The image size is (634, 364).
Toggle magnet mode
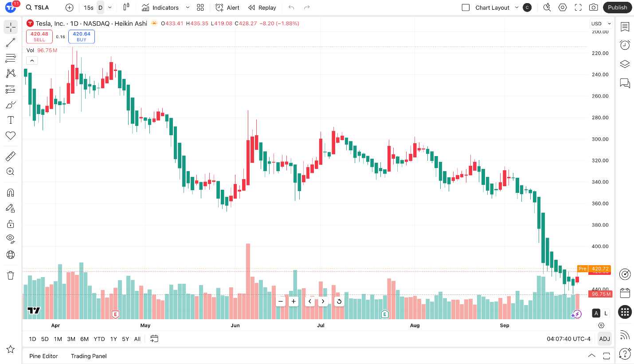(11, 192)
